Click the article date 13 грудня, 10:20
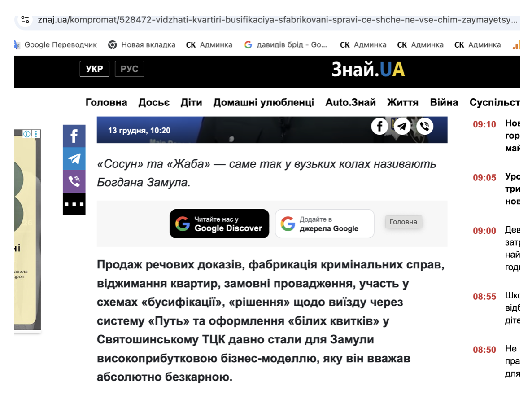 tap(139, 131)
